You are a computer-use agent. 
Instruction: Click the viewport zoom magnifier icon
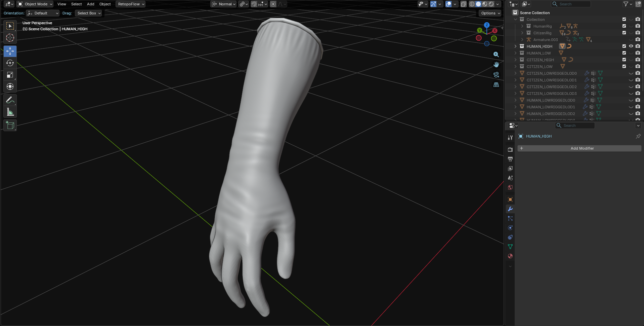tap(496, 55)
